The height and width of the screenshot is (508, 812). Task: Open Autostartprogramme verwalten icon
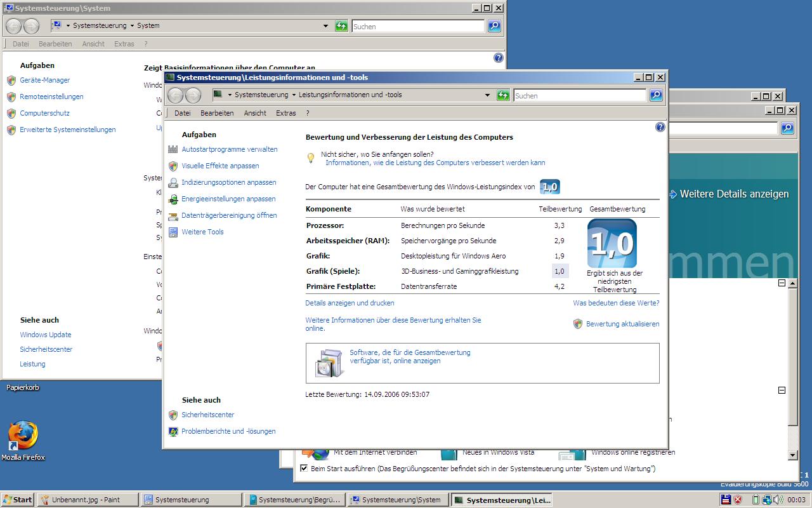173,149
